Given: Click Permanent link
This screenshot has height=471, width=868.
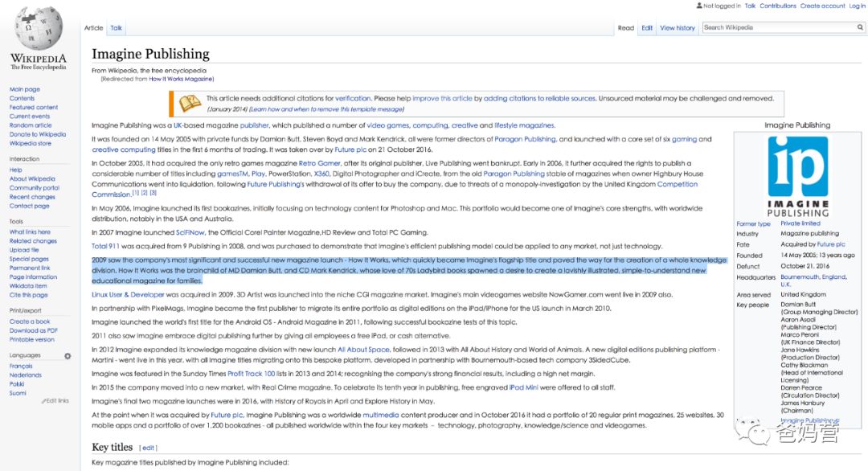Looking at the screenshot, I should [x=30, y=268].
